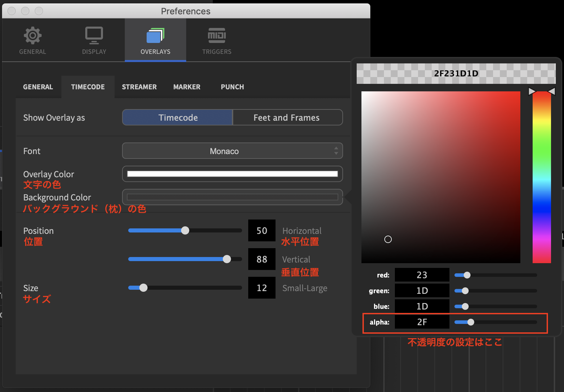Screen dimensions: 564x392
Task: Click the Size value field 12
Action: pos(262,288)
